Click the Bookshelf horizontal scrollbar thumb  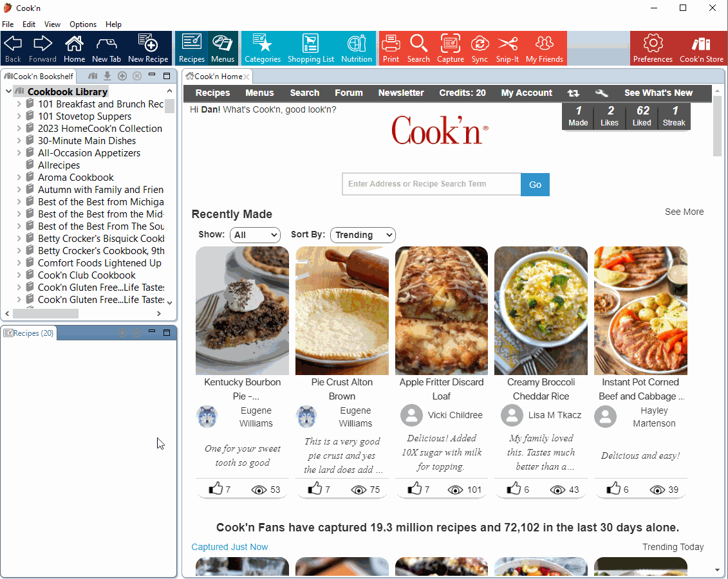(x=46, y=314)
